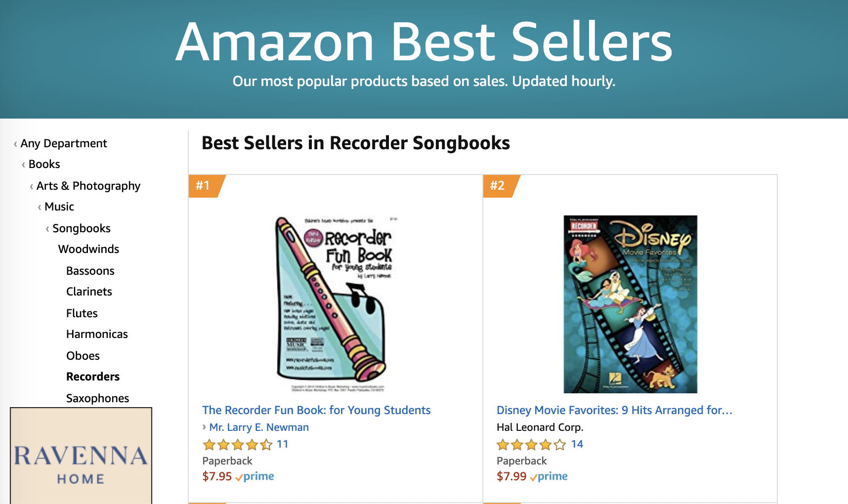Screen dimensions: 848x504
Task: Click the #2 rank badge
Action: tap(500, 186)
